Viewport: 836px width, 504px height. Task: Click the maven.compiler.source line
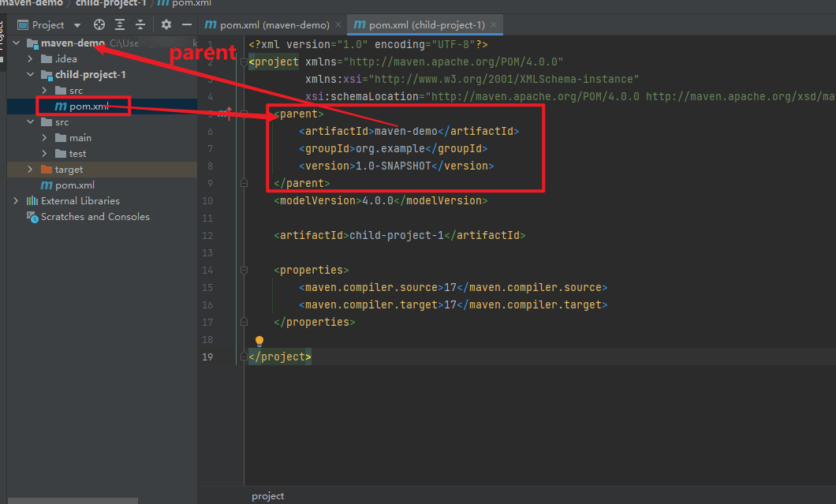453,287
